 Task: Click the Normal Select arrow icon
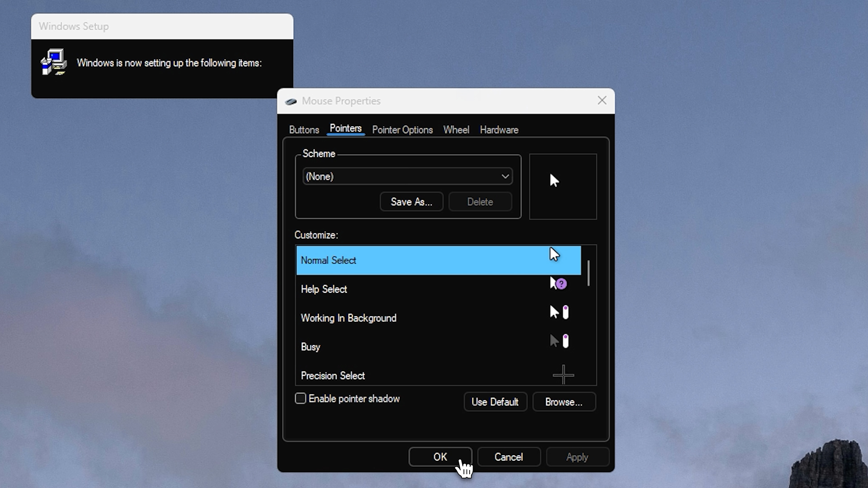coord(554,255)
